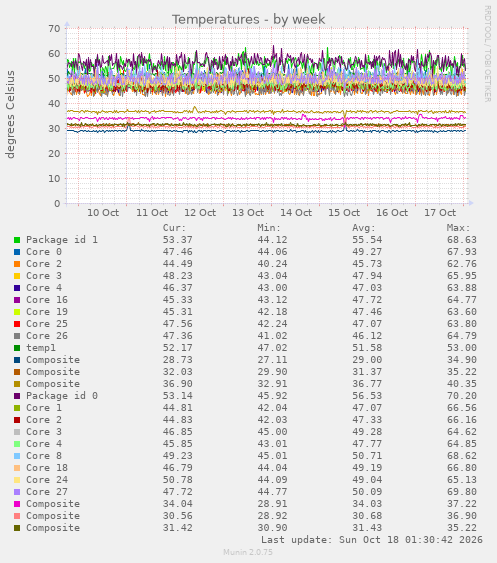Click the Core 2 label with Max 62.76
497x563 pixels.
click(x=44, y=264)
